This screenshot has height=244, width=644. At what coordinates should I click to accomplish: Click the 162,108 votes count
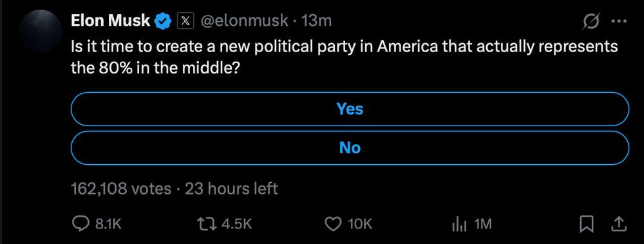121,189
